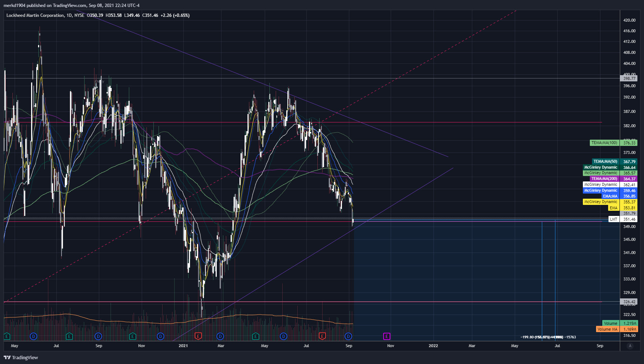Screen dimensions: 644x364
Task: Click the 2021 label on time axis
Action: pos(183,346)
